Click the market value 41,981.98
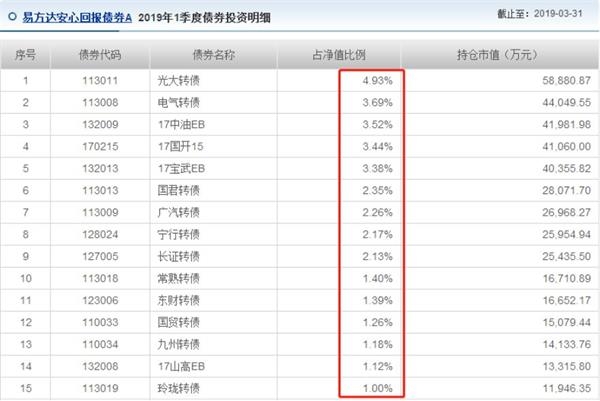Screen dimensions: 600x401 pos(567,125)
